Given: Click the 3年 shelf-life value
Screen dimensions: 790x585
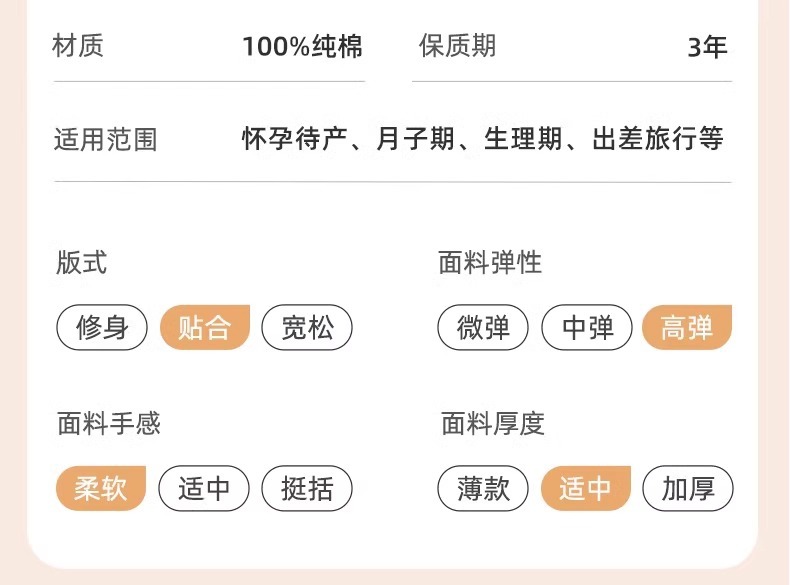Looking at the screenshot, I should coord(707,47).
